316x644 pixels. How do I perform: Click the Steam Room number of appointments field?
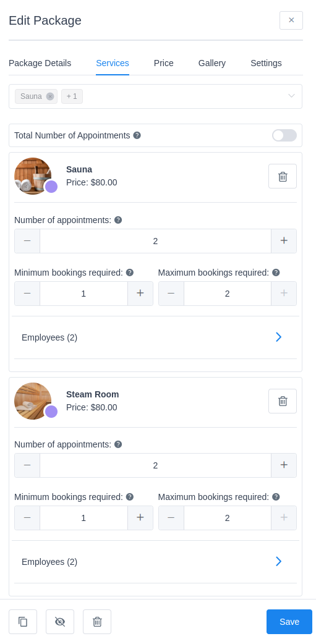155,465
